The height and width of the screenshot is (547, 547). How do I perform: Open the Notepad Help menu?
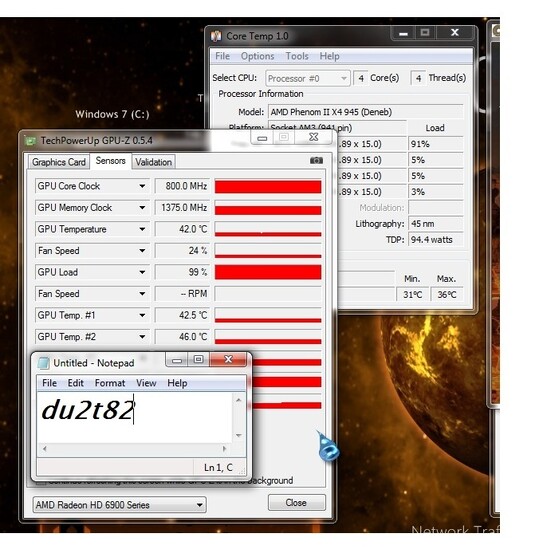coord(177,383)
